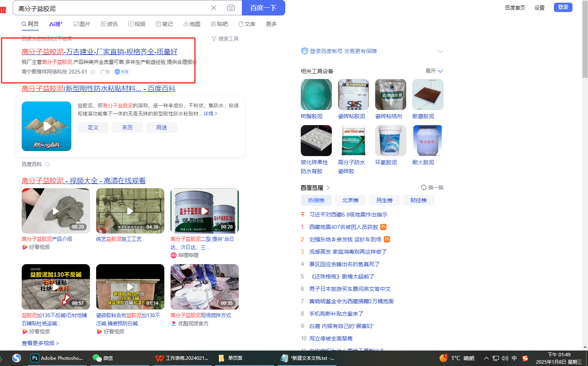Click the 保障 badge on the ad result

point(122,72)
